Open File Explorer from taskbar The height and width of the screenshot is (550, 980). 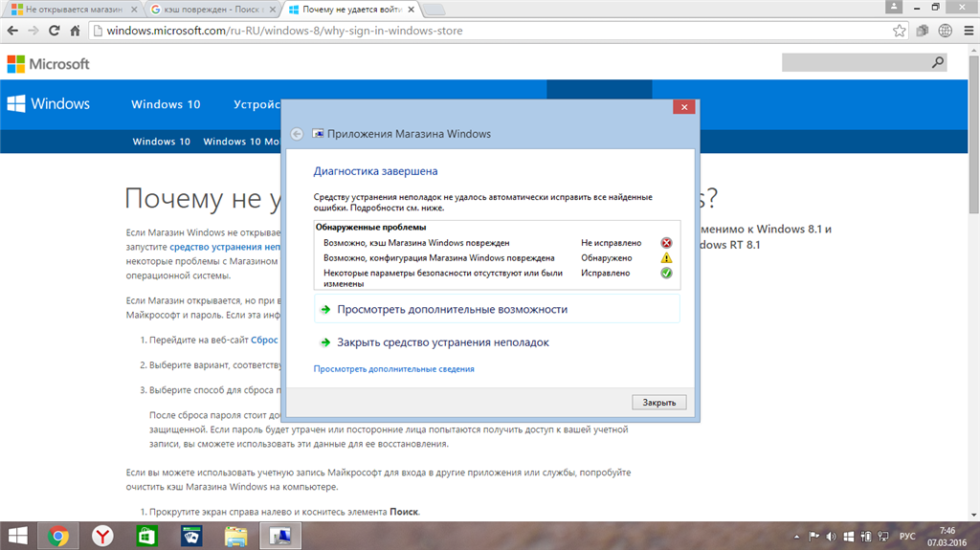pyautogui.click(x=235, y=536)
